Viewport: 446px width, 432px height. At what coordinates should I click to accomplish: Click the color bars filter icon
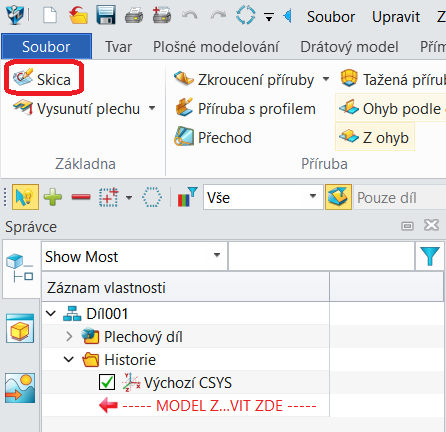(187, 197)
